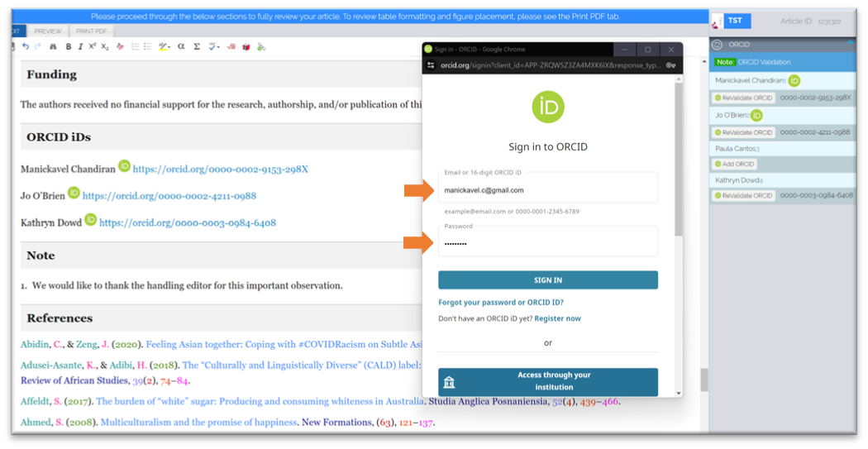Switch to the PREVIEW tab
Screen dimensions: 868x449
(x=48, y=31)
